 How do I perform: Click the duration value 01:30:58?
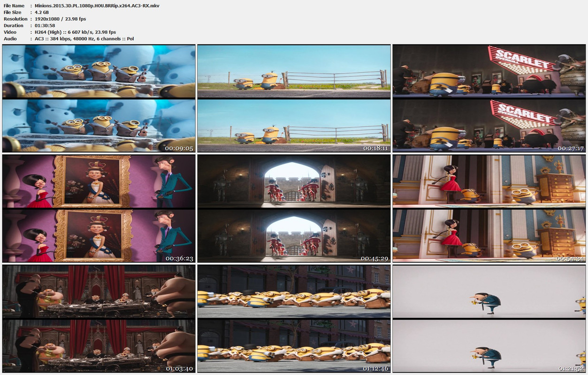[45, 25]
